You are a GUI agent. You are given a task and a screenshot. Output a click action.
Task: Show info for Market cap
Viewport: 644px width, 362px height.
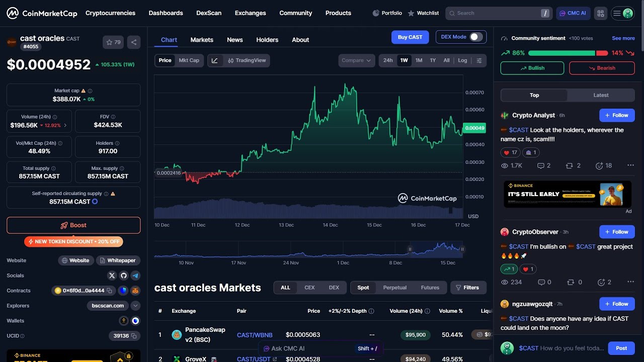90,91
